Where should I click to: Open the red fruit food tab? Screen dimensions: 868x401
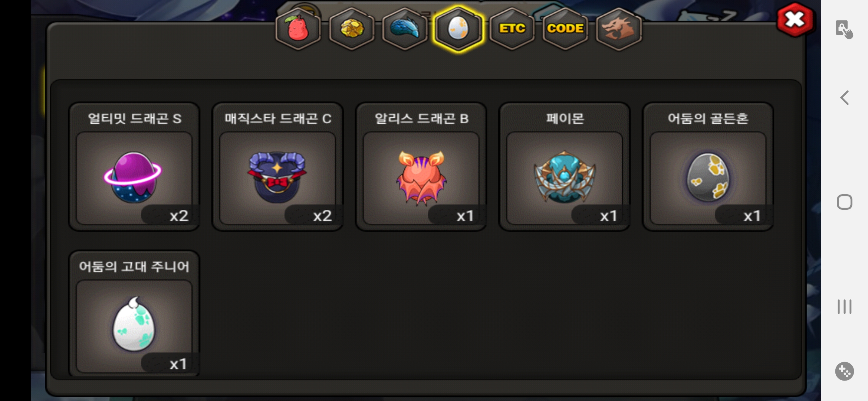click(x=298, y=29)
